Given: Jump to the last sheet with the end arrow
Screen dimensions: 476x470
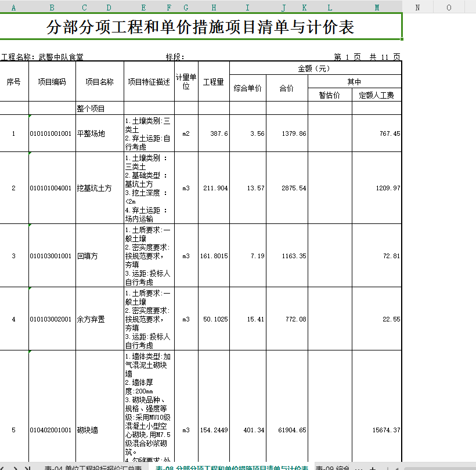Looking at the screenshot, I should tap(27, 468).
